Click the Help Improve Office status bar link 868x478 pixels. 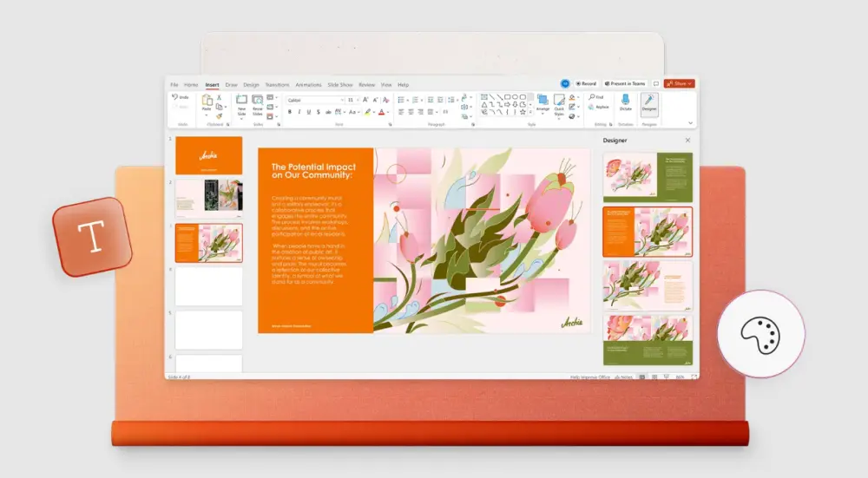590,377
